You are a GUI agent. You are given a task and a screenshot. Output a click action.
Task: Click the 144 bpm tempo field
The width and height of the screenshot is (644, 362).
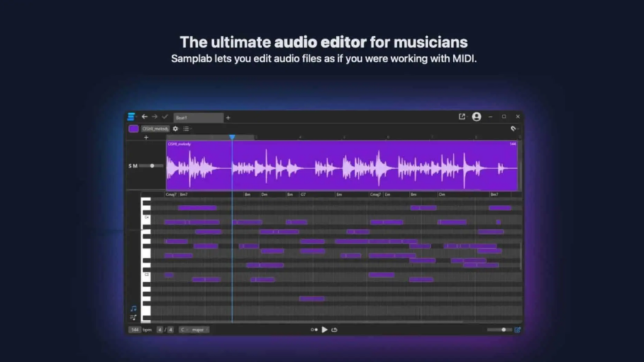click(135, 329)
